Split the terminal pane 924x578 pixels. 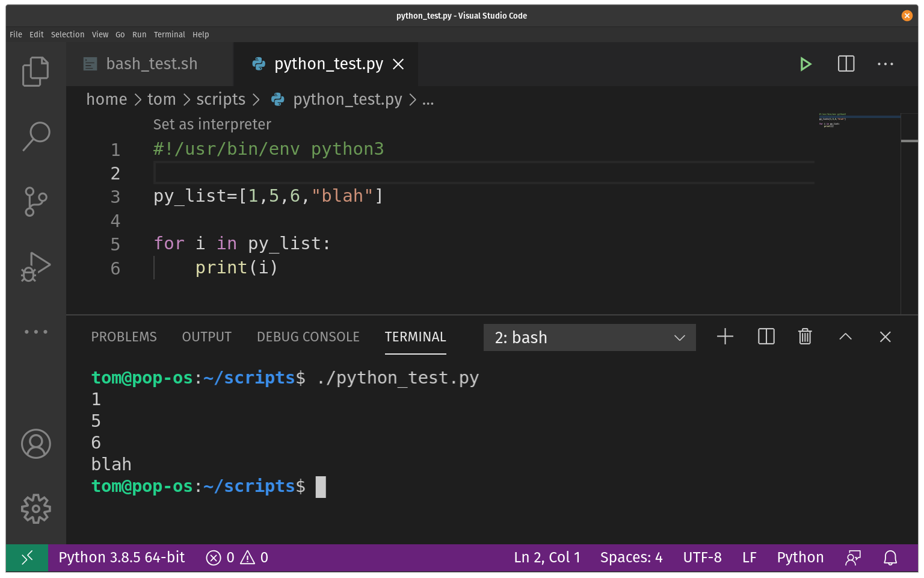click(x=766, y=337)
